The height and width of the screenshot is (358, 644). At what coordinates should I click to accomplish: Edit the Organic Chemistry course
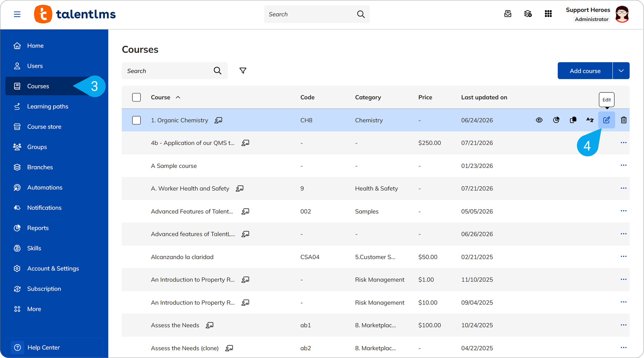(x=607, y=120)
